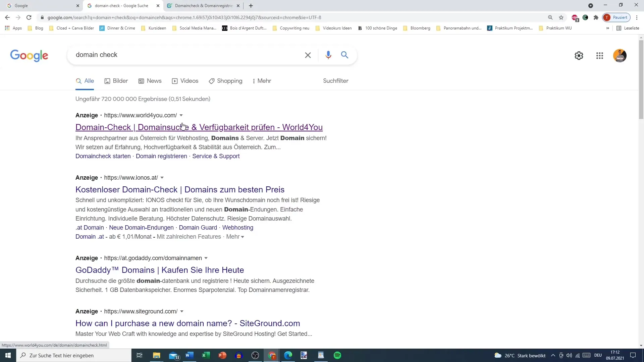Open Windows Start menu
The width and height of the screenshot is (644, 362).
click(8, 355)
